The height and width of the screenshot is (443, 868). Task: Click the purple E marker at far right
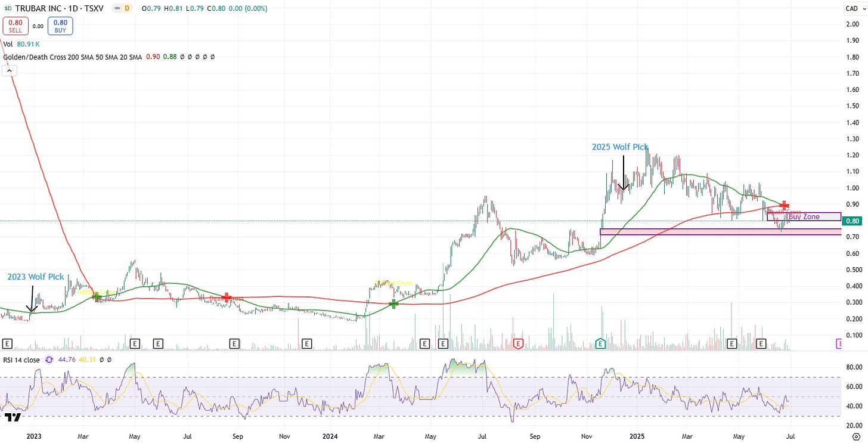[839, 343]
